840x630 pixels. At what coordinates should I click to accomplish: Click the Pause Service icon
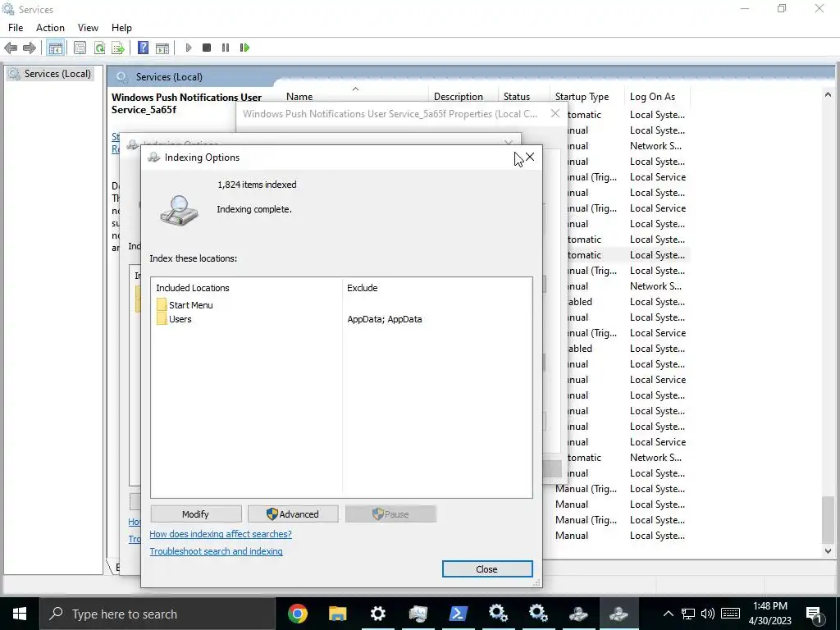(226, 48)
